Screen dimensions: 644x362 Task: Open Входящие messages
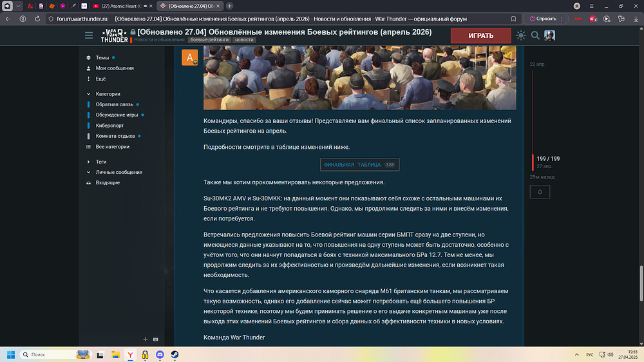[x=108, y=182]
